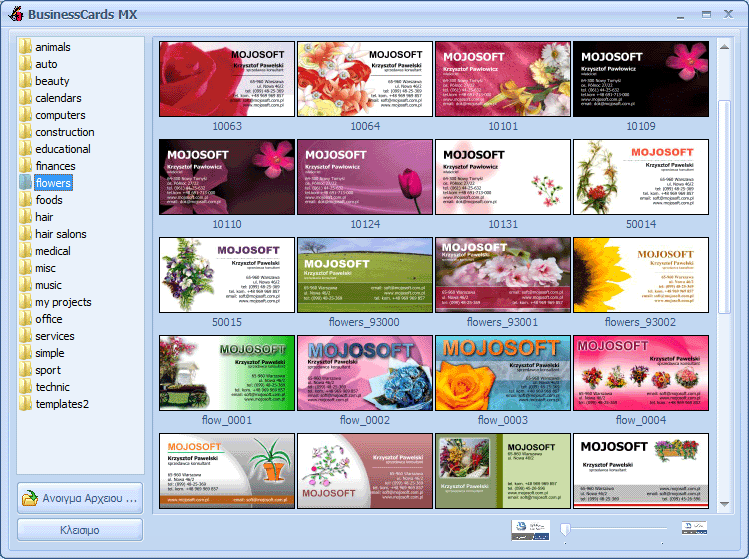Choose mauve card with flower sketch

click(x=365, y=471)
